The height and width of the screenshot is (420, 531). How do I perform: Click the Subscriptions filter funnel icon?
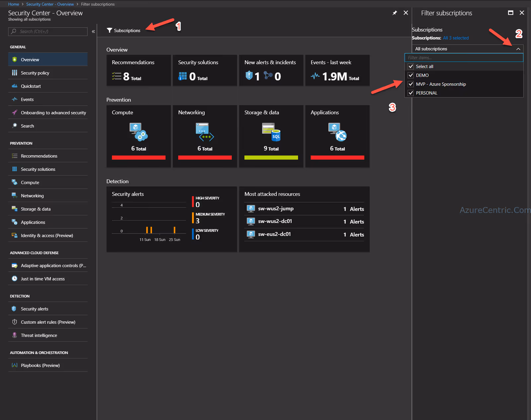pyautogui.click(x=110, y=30)
